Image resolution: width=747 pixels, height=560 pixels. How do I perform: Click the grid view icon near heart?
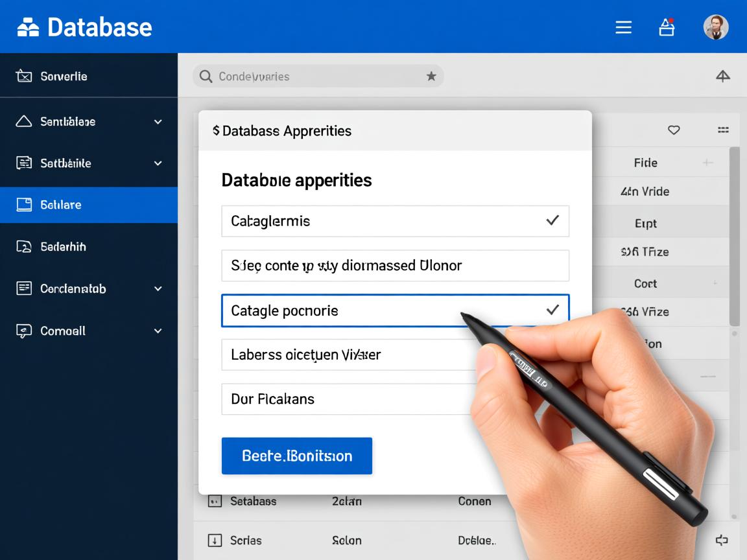pos(723,130)
